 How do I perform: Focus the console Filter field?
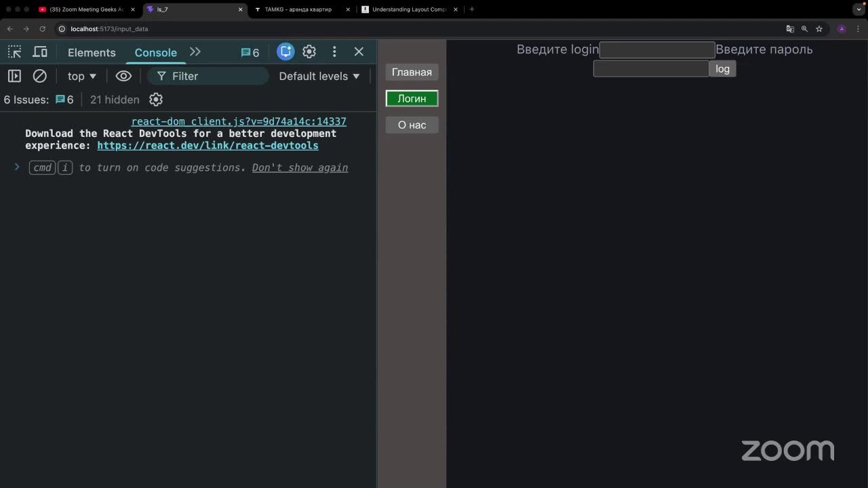[x=209, y=76]
